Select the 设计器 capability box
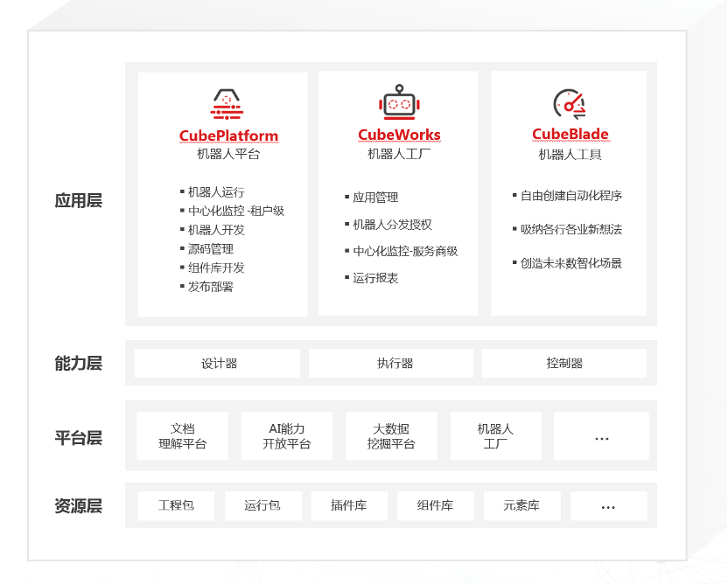728x584 pixels. click(218, 364)
